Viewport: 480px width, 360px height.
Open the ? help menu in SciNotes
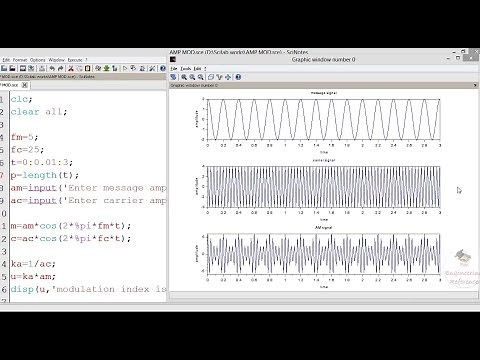click(x=86, y=60)
